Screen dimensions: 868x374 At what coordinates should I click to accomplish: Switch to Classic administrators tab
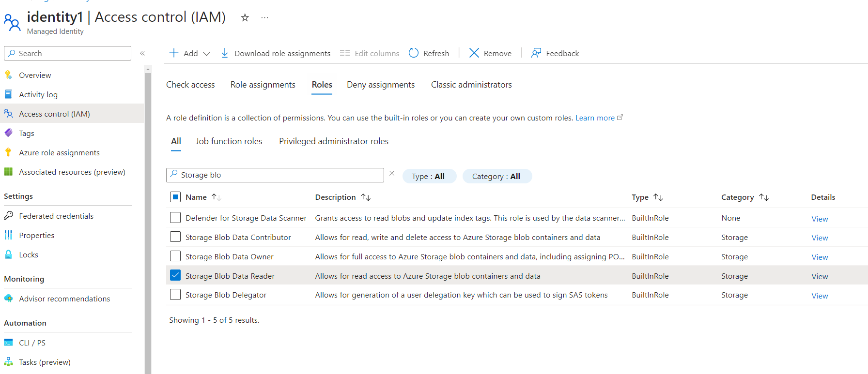click(471, 85)
